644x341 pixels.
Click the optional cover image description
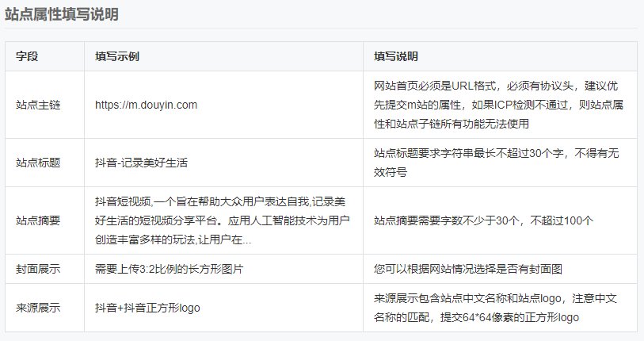(x=467, y=269)
